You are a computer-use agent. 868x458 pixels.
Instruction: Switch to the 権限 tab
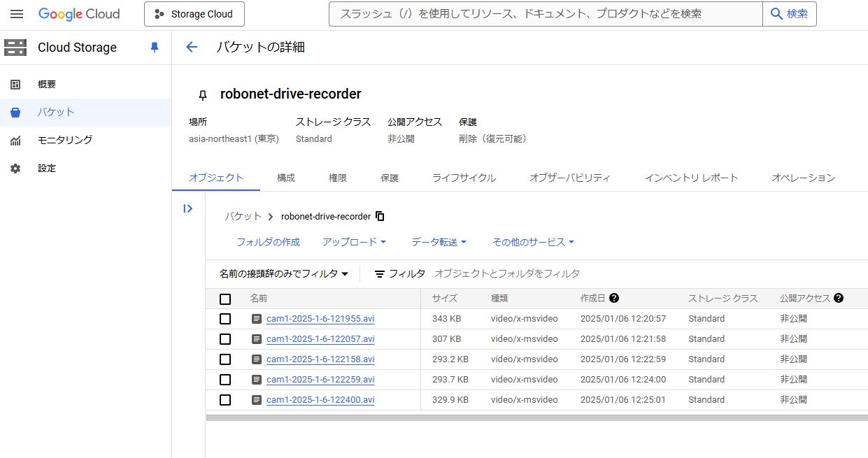[x=338, y=178]
